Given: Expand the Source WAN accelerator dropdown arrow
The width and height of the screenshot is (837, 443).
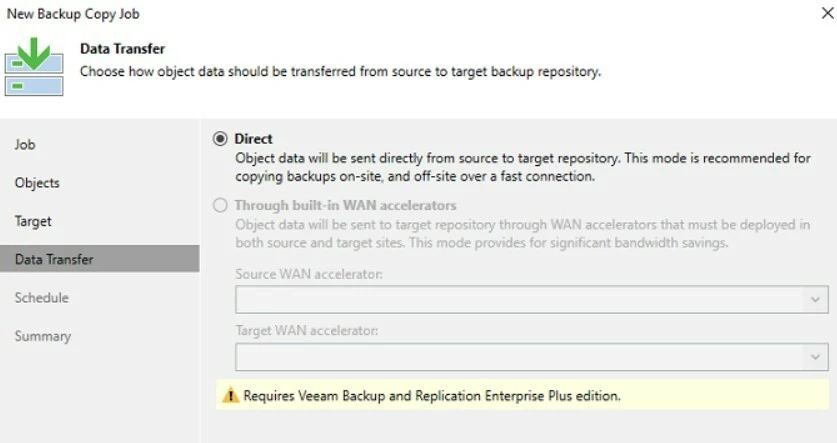Looking at the screenshot, I should [x=816, y=300].
